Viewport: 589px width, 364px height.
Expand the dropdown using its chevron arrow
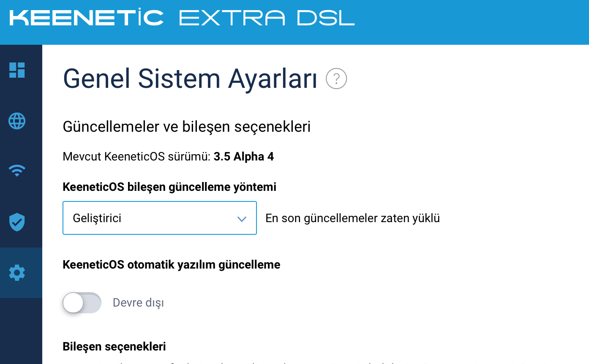[x=242, y=219]
